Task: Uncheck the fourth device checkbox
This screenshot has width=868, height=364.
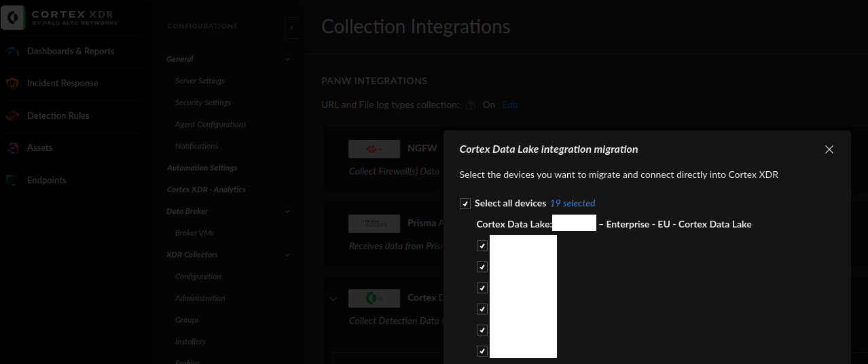Action: point(482,309)
